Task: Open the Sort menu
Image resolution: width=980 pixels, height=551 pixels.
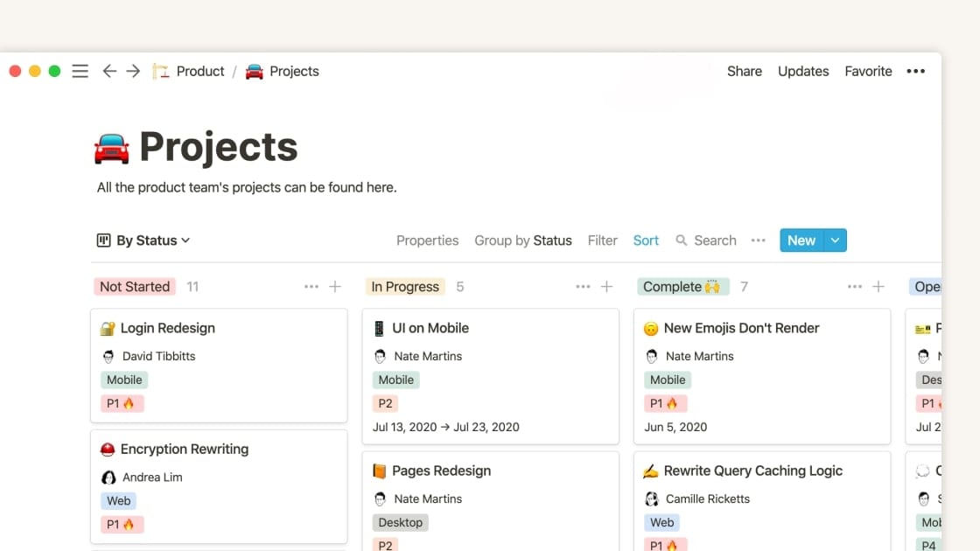Action: pyautogui.click(x=646, y=241)
